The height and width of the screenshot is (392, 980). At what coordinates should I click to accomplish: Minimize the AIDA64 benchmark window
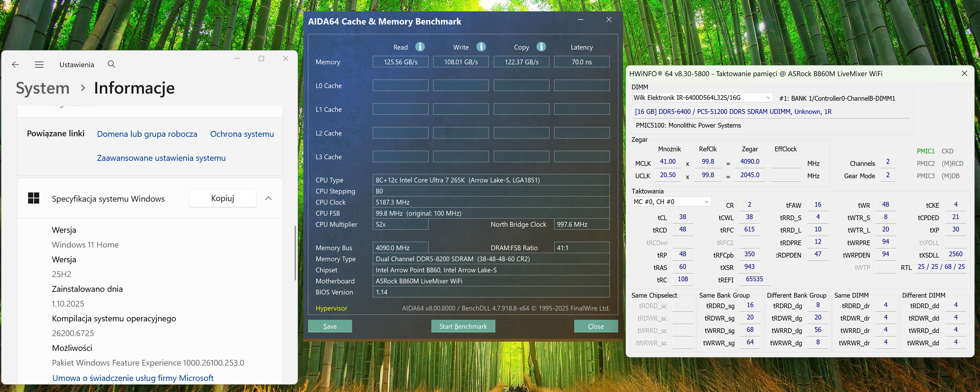pos(580,20)
